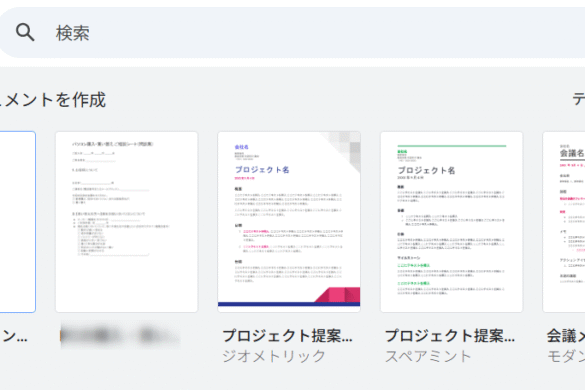Click the magnifying glass search icon
Image resolution: width=585 pixels, height=390 pixels.
point(25,32)
